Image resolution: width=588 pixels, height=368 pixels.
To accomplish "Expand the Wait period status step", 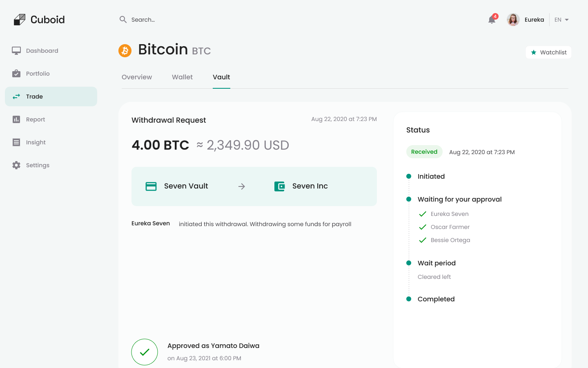I will pos(437,263).
